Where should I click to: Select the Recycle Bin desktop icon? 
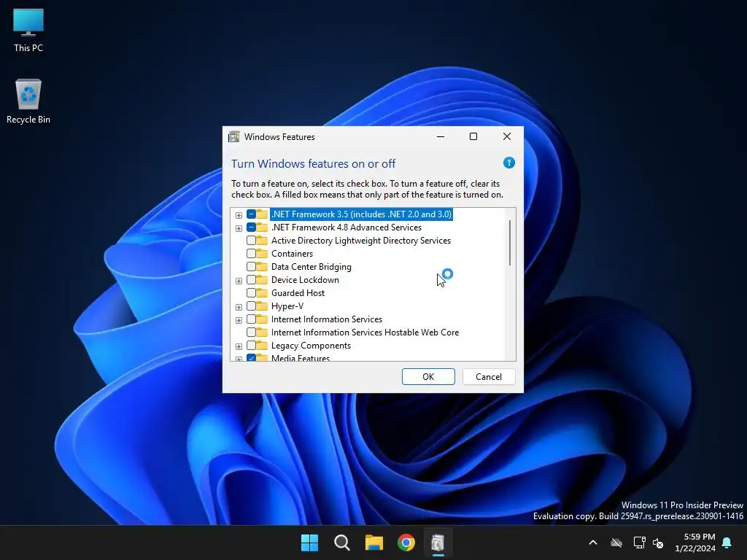tap(28, 101)
